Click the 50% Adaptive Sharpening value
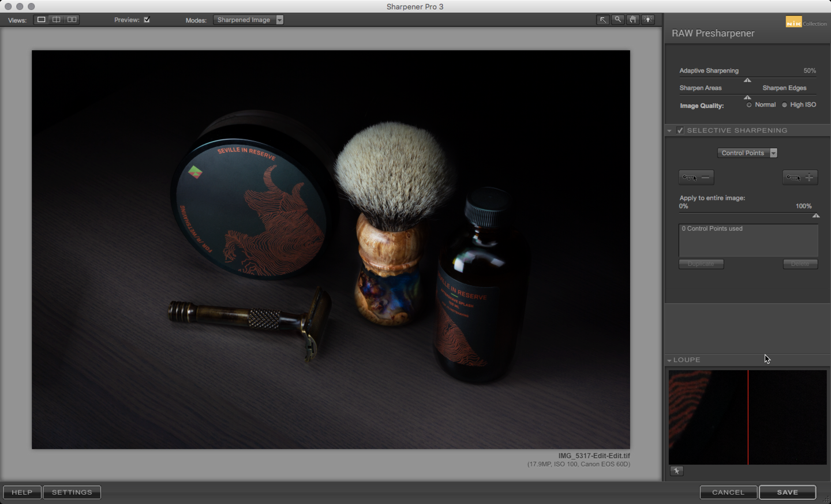831x504 pixels. 810,70
